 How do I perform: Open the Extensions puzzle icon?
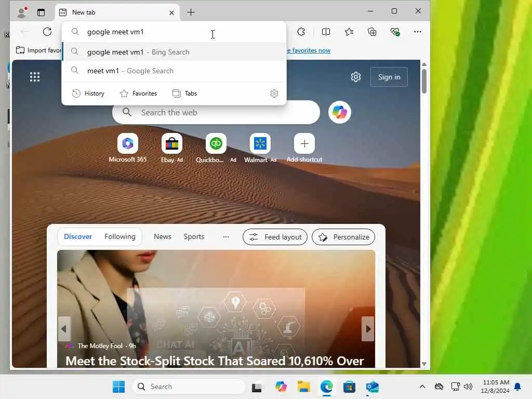(x=301, y=32)
